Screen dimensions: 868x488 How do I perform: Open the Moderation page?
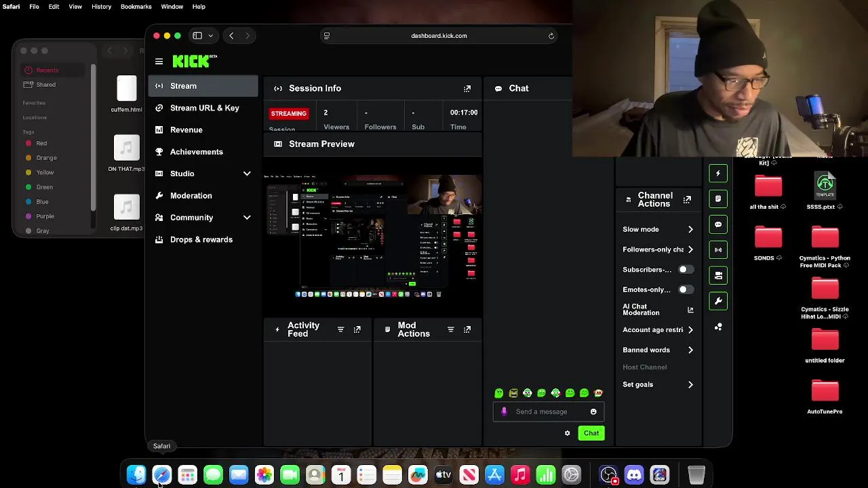[x=203, y=196]
